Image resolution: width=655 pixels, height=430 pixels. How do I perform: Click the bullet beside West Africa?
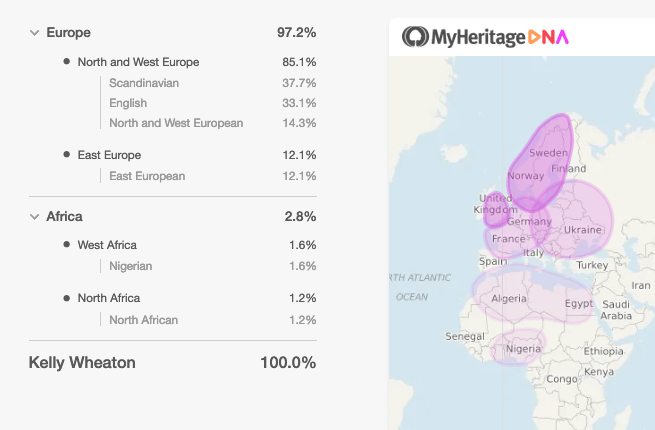click(x=66, y=245)
